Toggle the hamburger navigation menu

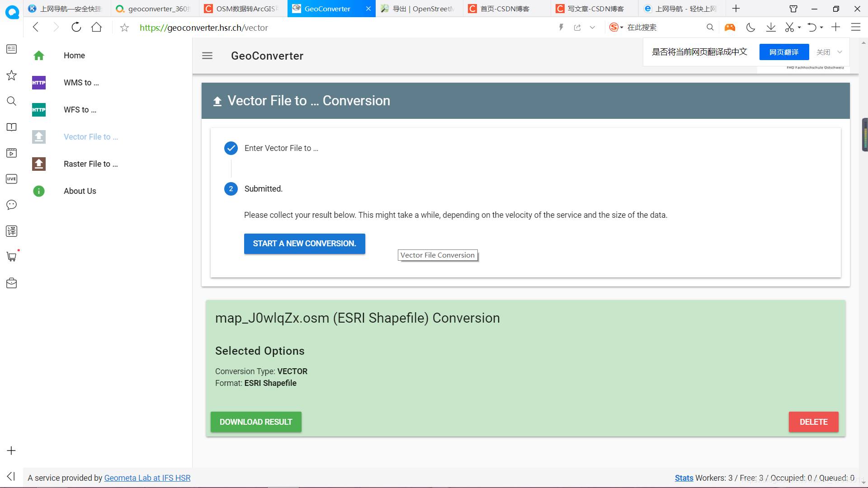[207, 56]
